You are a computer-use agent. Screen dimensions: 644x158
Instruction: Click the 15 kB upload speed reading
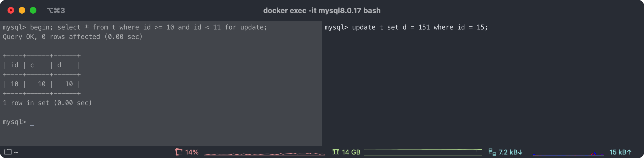point(620,152)
